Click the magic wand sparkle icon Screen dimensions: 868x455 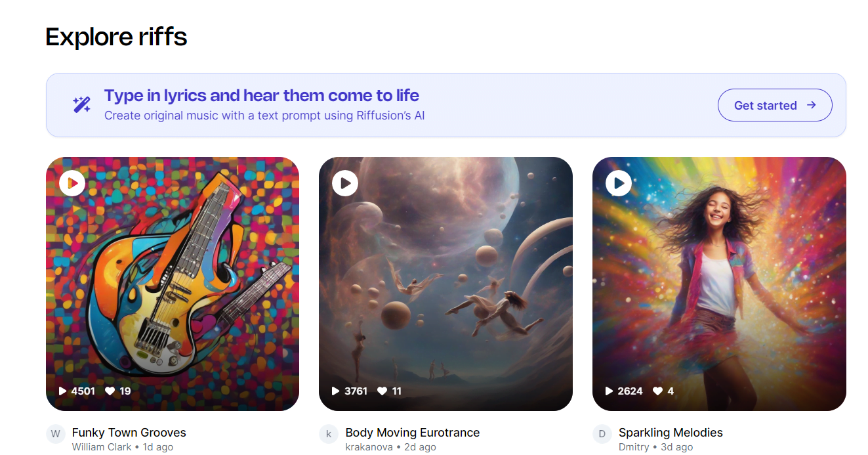point(81,105)
